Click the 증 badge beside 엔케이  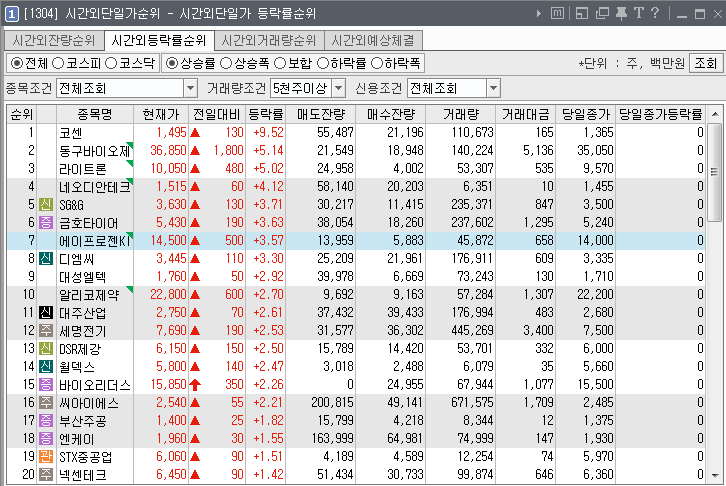(x=45, y=438)
